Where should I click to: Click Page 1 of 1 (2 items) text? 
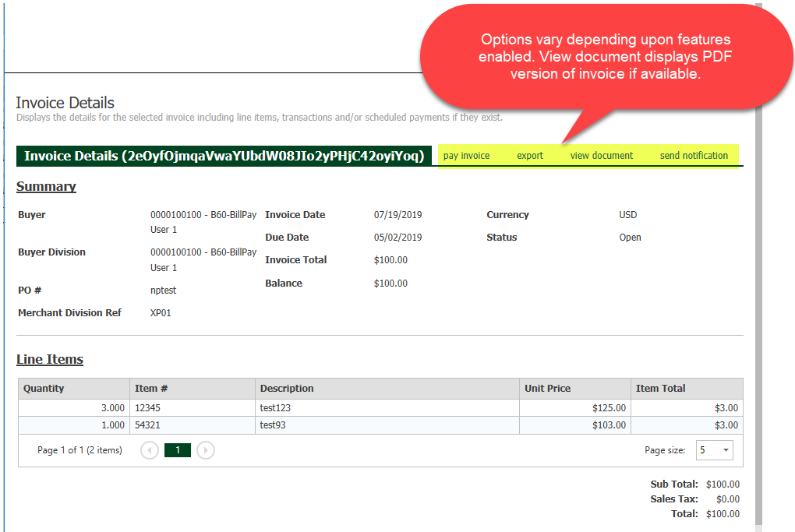(x=79, y=450)
